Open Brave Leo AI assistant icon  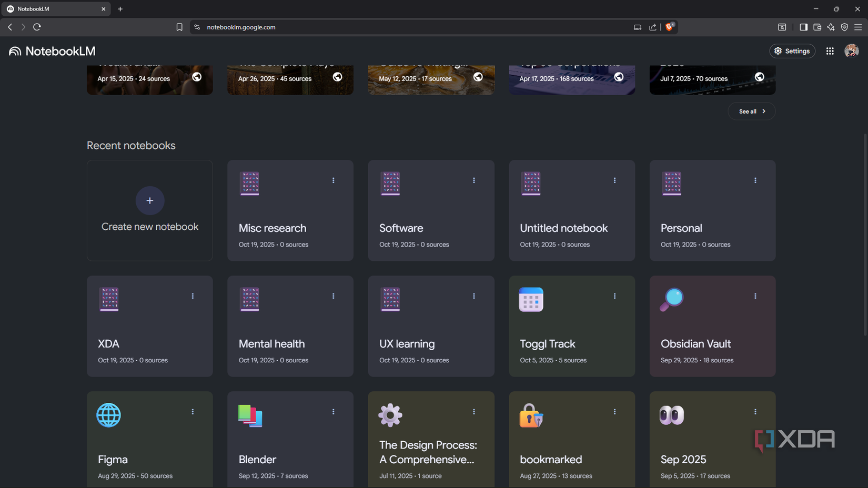831,27
